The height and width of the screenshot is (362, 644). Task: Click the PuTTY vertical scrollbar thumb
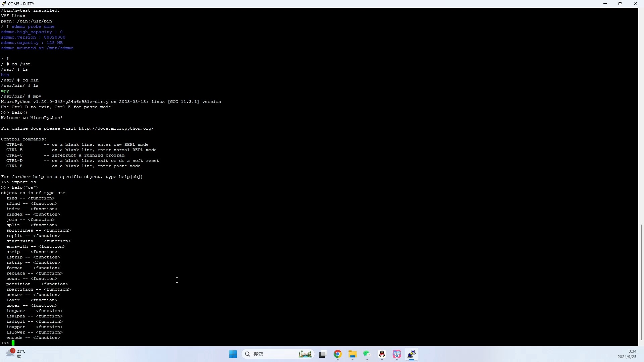(x=641, y=282)
